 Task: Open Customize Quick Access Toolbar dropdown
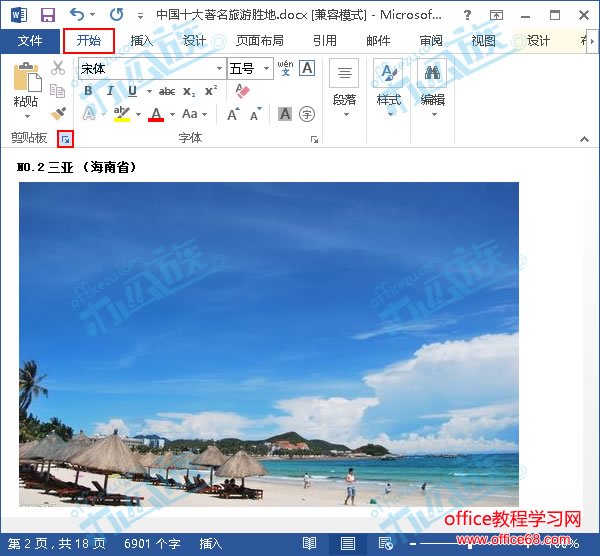(x=140, y=16)
